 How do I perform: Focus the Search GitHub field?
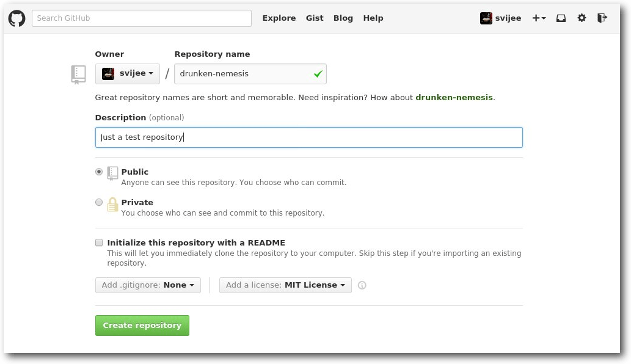point(142,18)
